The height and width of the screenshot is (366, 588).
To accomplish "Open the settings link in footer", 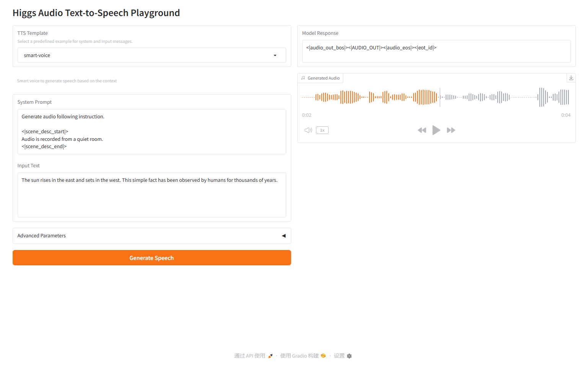I will [339, 356].
